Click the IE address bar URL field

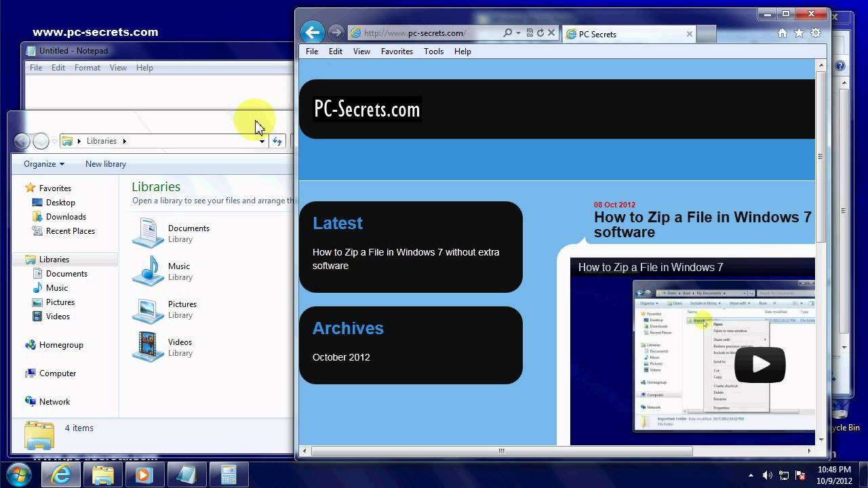(x=425, y=33)
